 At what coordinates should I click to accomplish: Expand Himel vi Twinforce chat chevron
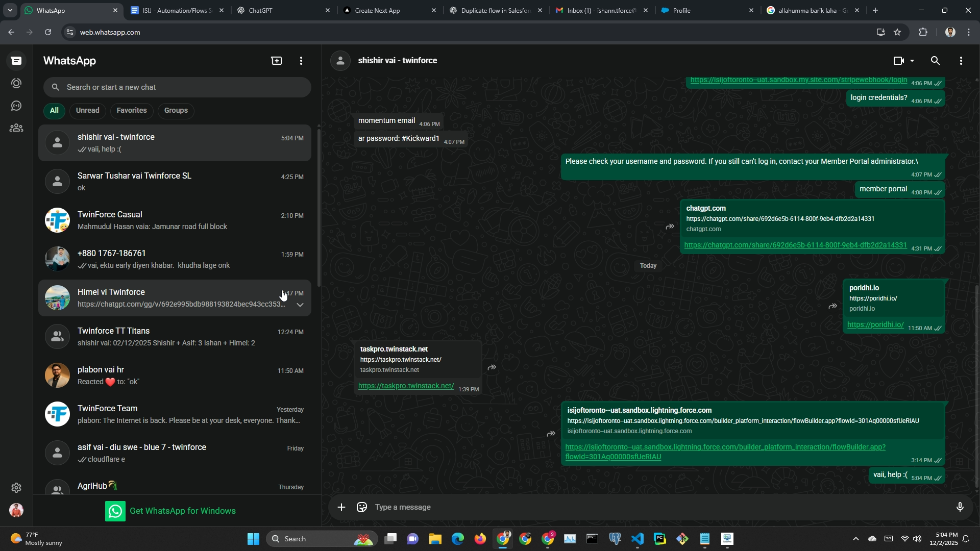[300, 305]
